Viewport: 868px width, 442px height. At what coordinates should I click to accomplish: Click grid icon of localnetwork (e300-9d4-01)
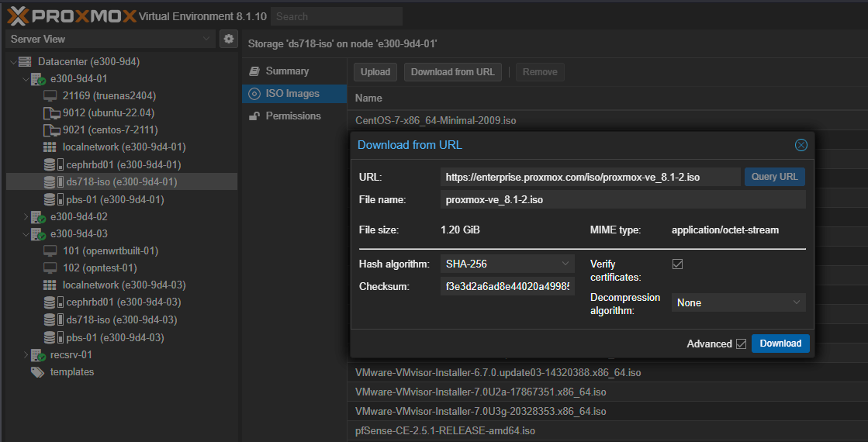[x=50, y=147]
